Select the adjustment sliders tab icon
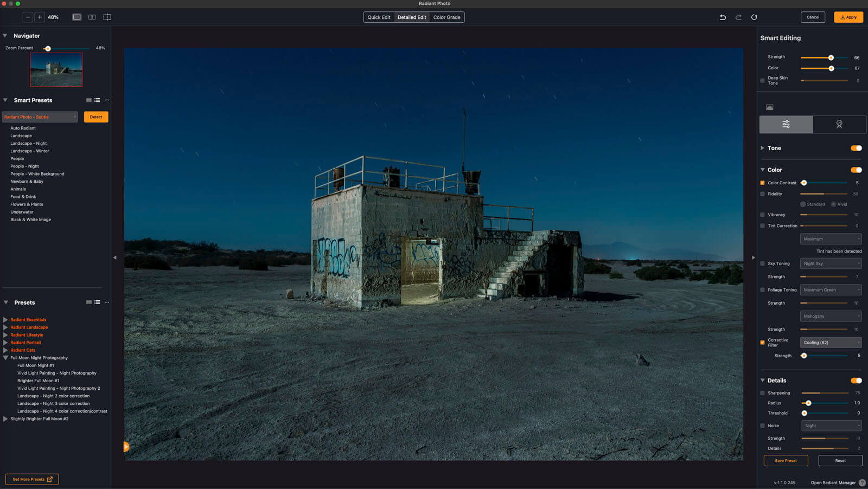Screen dimensions: 868x489 pyautogui.click(x=786, y=124)
